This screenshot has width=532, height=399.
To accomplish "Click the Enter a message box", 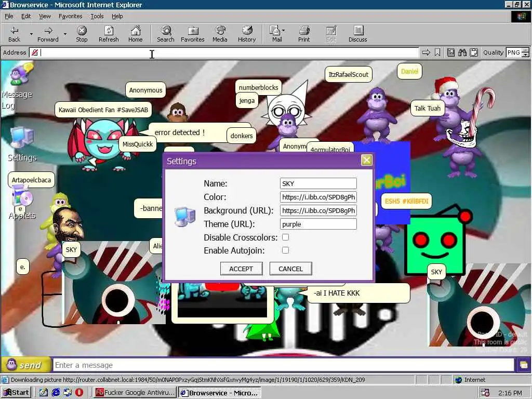I will tap(284, 365).
